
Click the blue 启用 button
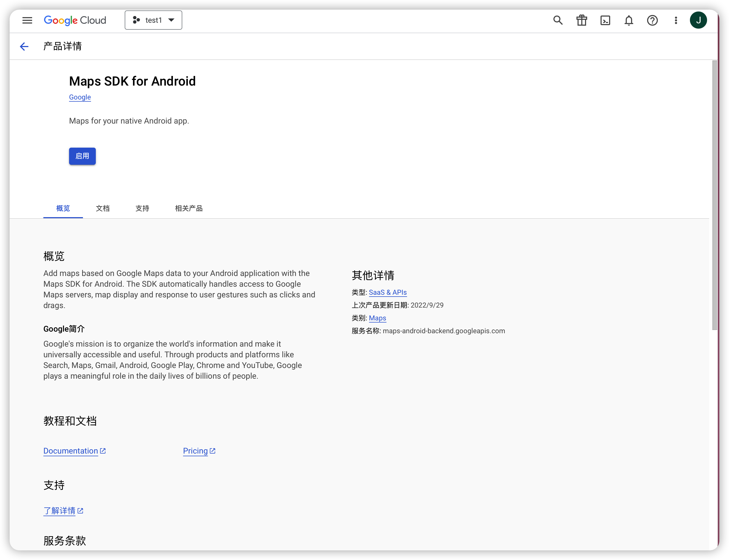[x=82, y=156]
